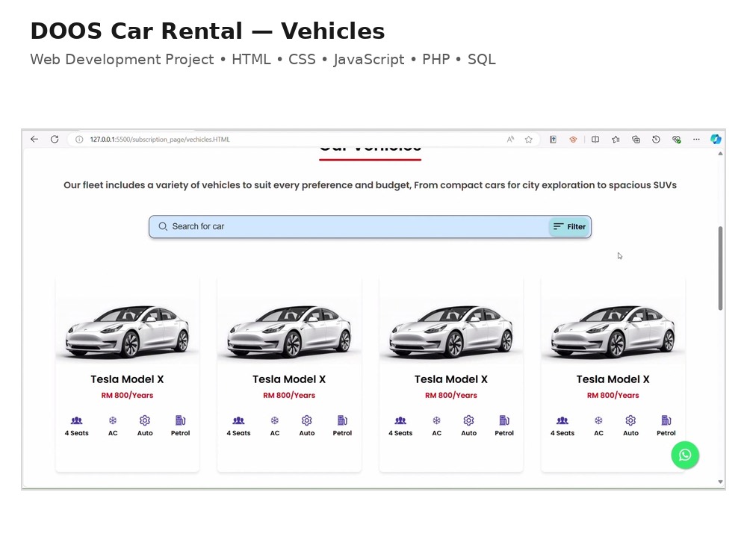
Task: Add page to favorites star icon
Action: point(528,140)
